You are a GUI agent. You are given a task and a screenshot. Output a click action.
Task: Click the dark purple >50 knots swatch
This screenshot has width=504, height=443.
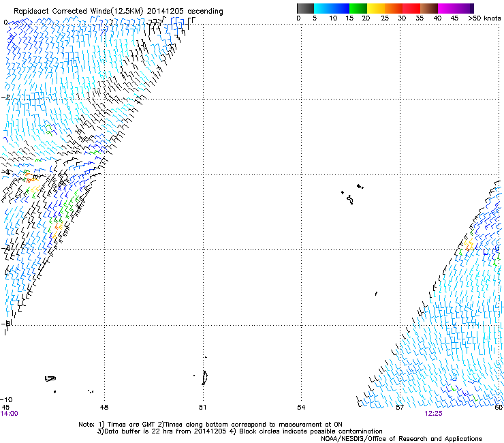click(472, 8)
